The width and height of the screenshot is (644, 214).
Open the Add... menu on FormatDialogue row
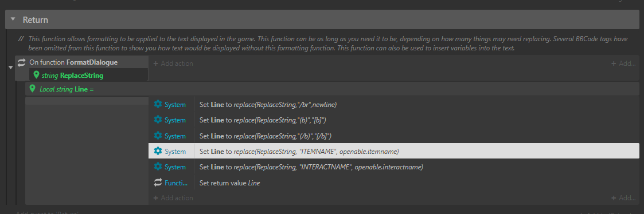click(623, 64)
